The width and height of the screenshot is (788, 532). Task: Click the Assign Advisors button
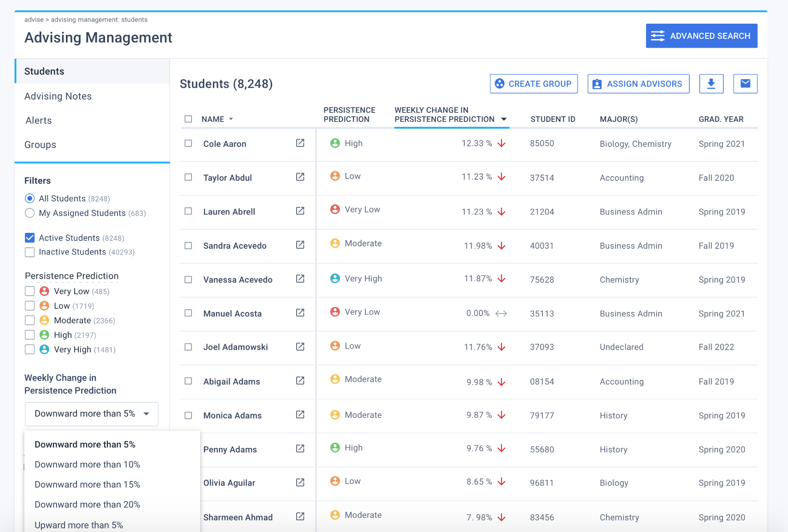tap(638, 84)
